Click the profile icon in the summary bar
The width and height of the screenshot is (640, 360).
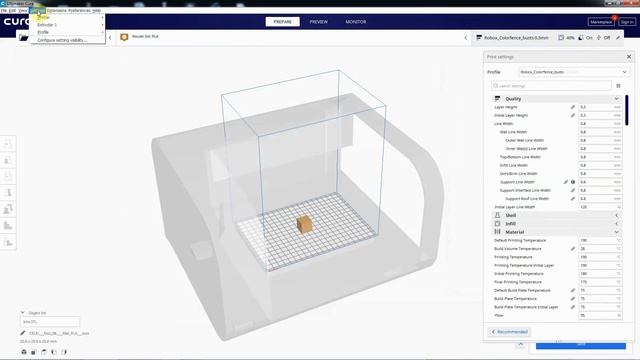479,38
